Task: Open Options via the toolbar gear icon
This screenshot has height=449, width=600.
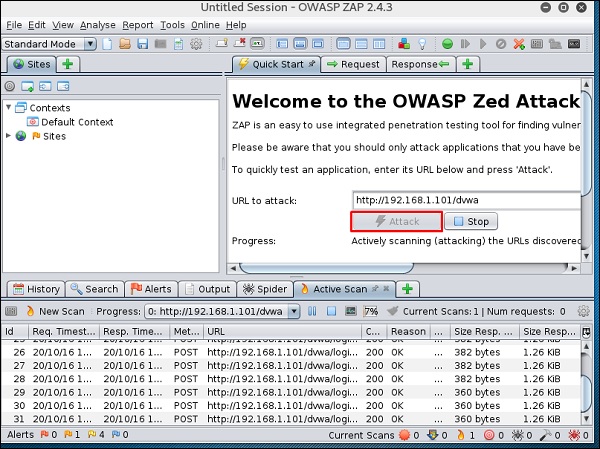Action: coord(196,44)
